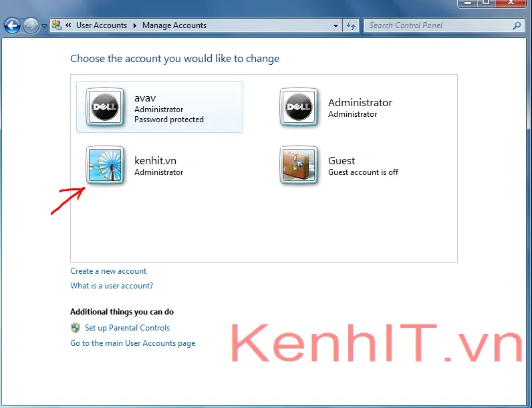Open the address bar previous locations dropdown

tap(336, 25)
